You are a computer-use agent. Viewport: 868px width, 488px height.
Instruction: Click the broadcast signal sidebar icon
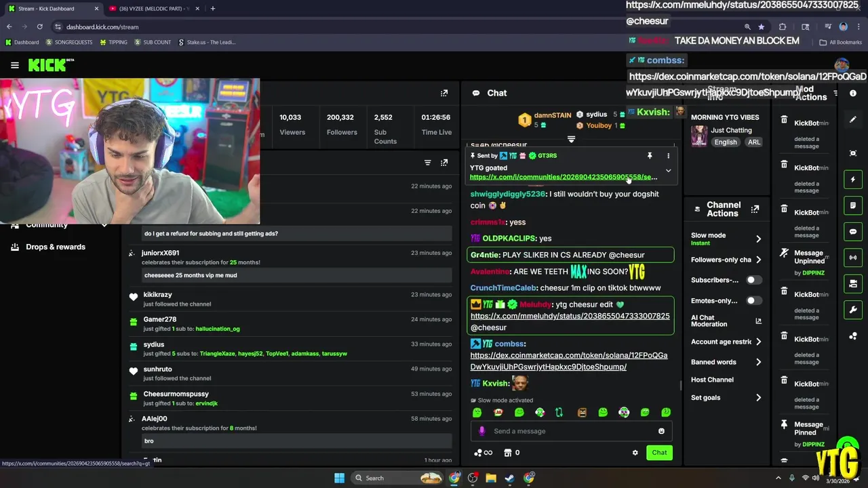(x=853, y=258)
